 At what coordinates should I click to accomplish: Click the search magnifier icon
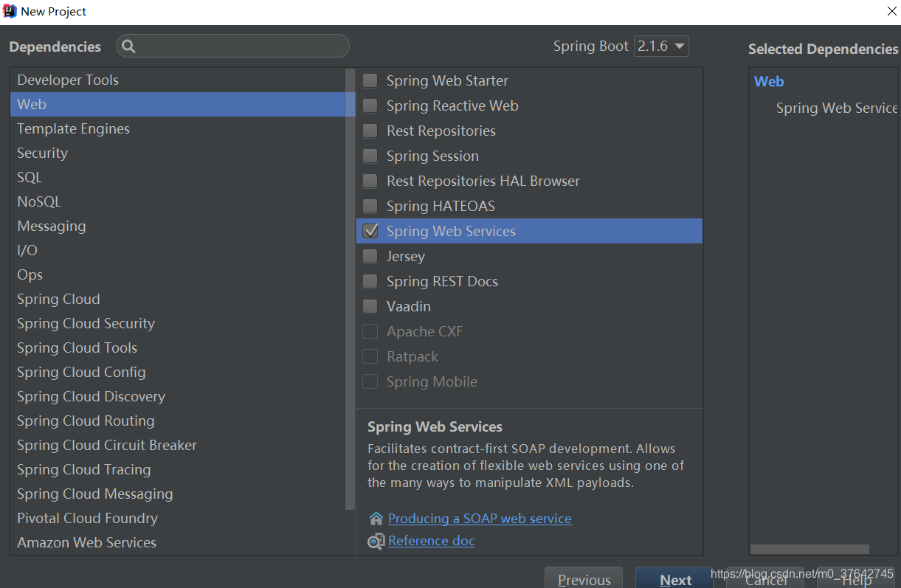point(128,46)
